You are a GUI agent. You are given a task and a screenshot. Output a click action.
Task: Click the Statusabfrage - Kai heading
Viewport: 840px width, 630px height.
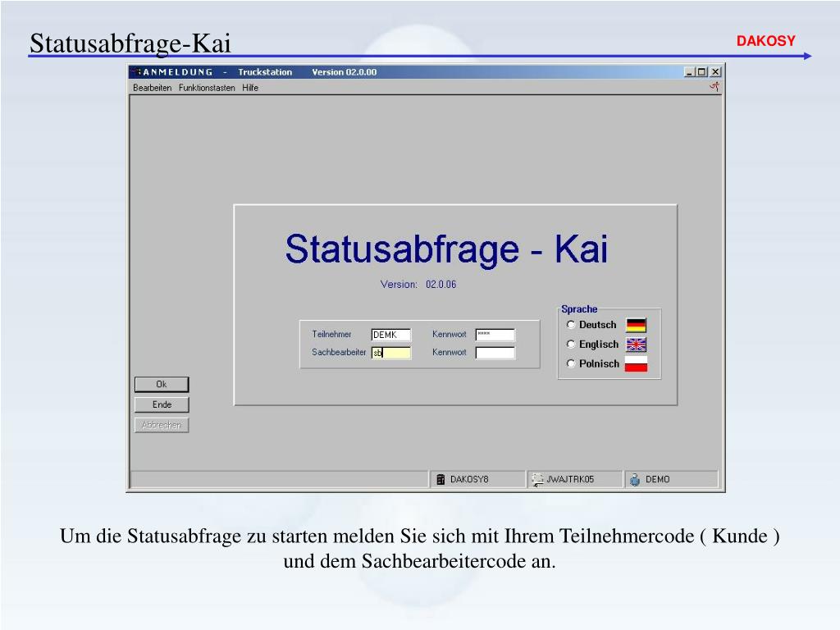click(447, 249)
